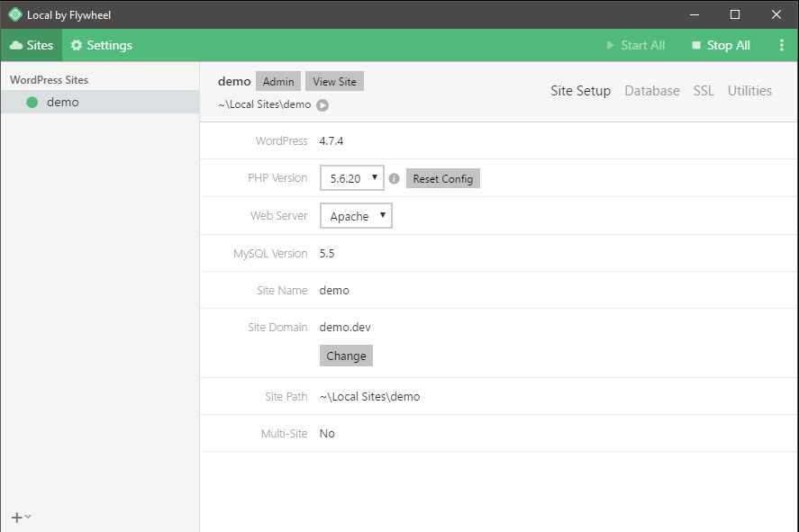Click green running status dot for demo

(x=32, y=103)
